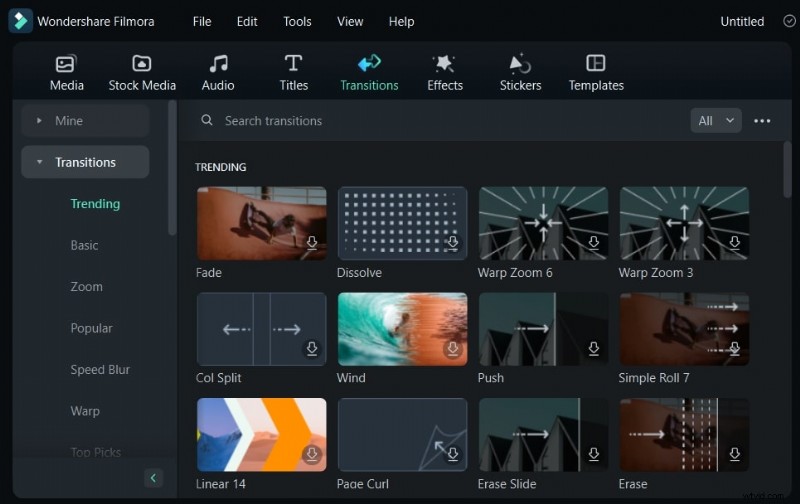The width and height of the screenshot is (800, 504).
Task: Select the Basic transitions category
Action: pyautogui.click(x=85, y=245)
